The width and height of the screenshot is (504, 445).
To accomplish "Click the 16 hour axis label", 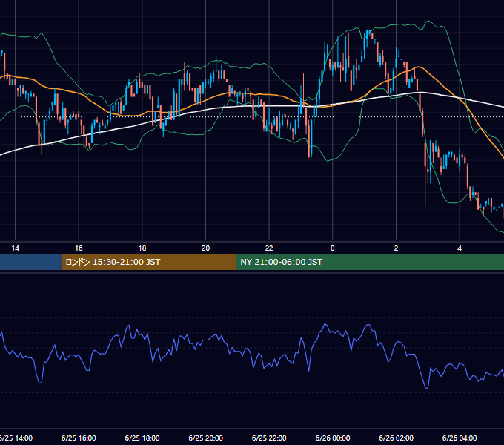I will [x=79, y=248].
